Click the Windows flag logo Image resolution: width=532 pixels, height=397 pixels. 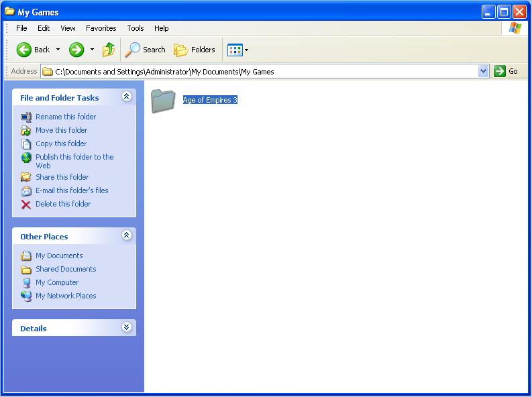click(515, 28)
